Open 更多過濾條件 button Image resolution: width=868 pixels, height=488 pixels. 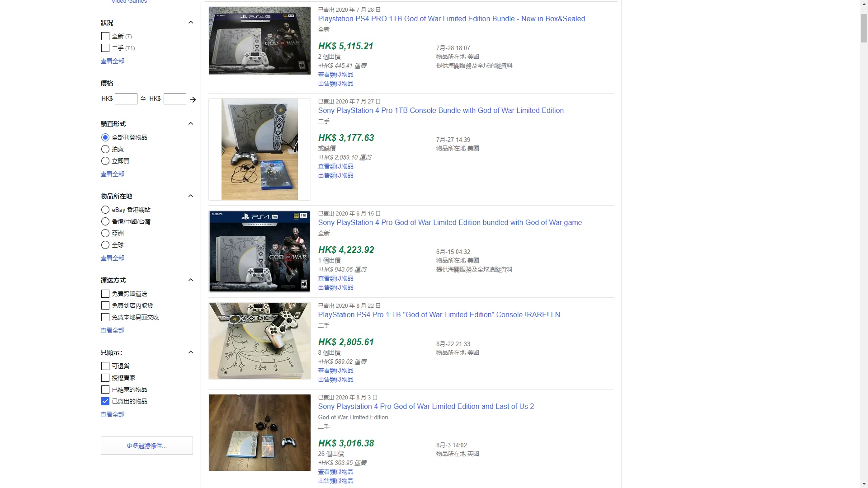(x=147, y=446)
